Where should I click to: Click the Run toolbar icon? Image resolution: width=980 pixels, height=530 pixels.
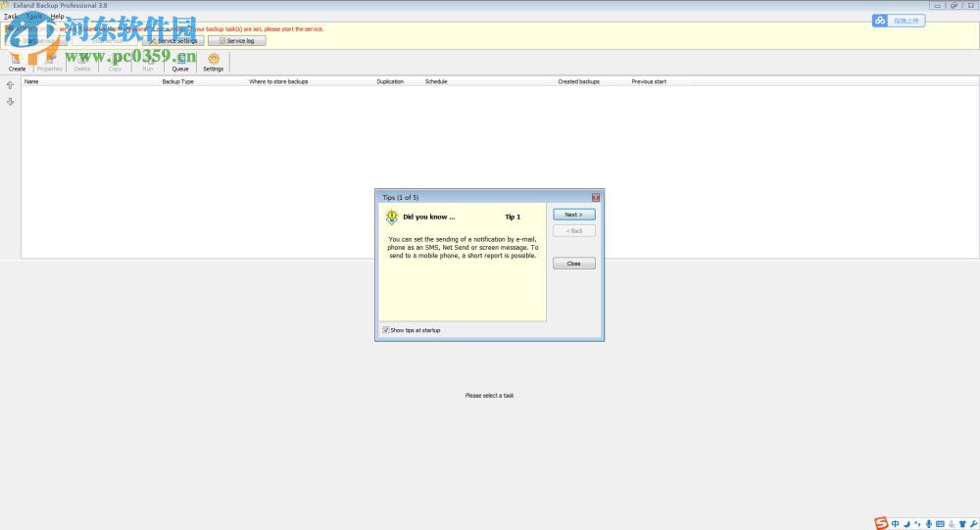pos(148,62)
